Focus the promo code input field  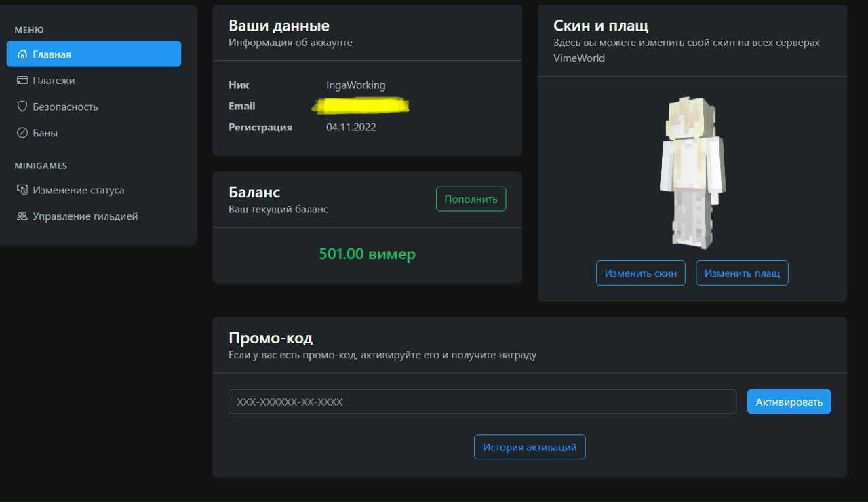481,402
